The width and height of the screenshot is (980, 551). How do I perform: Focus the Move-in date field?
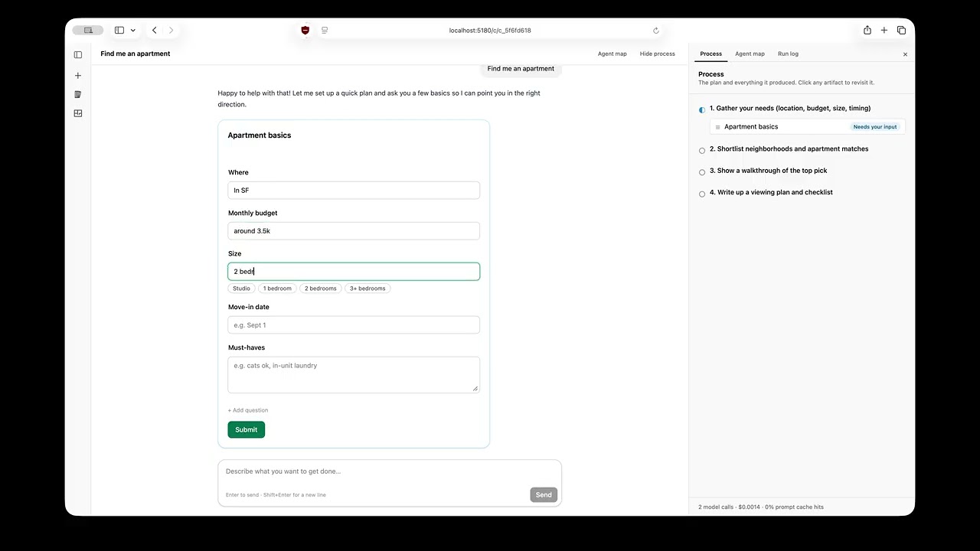354,325
